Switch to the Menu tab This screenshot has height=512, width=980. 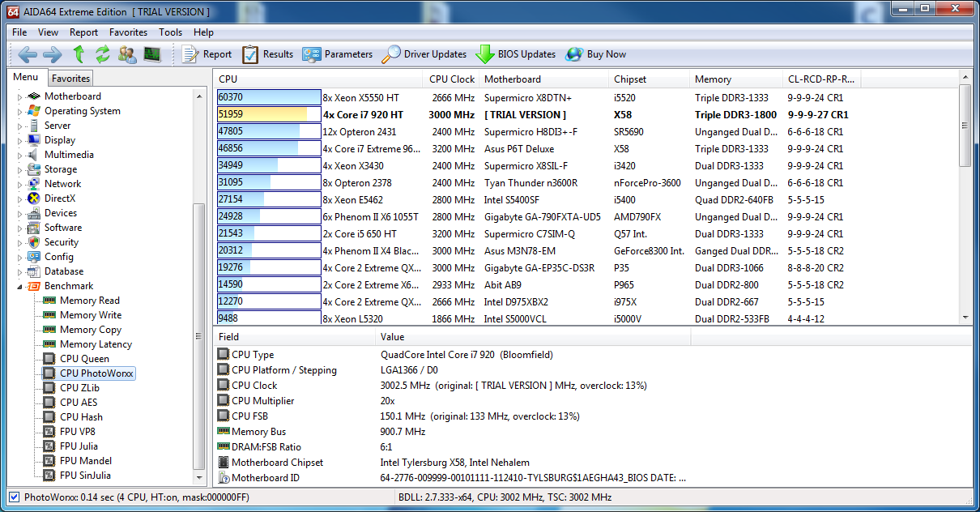pos(26,78)
